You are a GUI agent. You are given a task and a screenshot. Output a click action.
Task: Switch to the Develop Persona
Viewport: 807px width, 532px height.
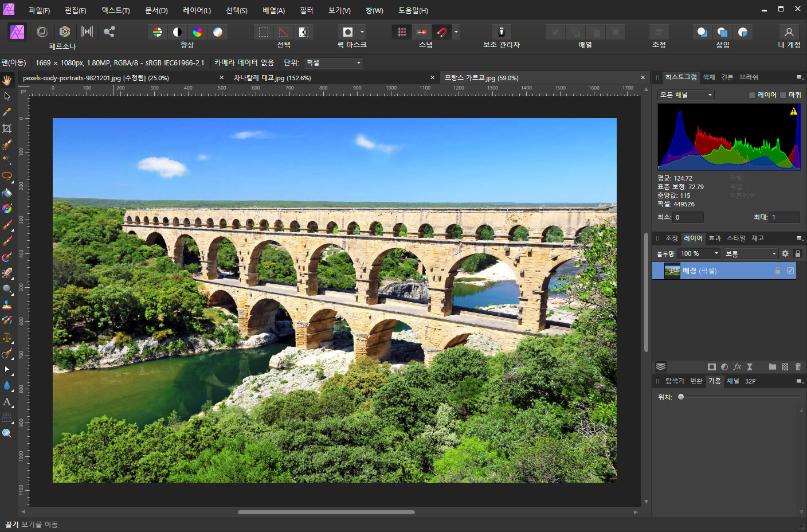[65, 32]
